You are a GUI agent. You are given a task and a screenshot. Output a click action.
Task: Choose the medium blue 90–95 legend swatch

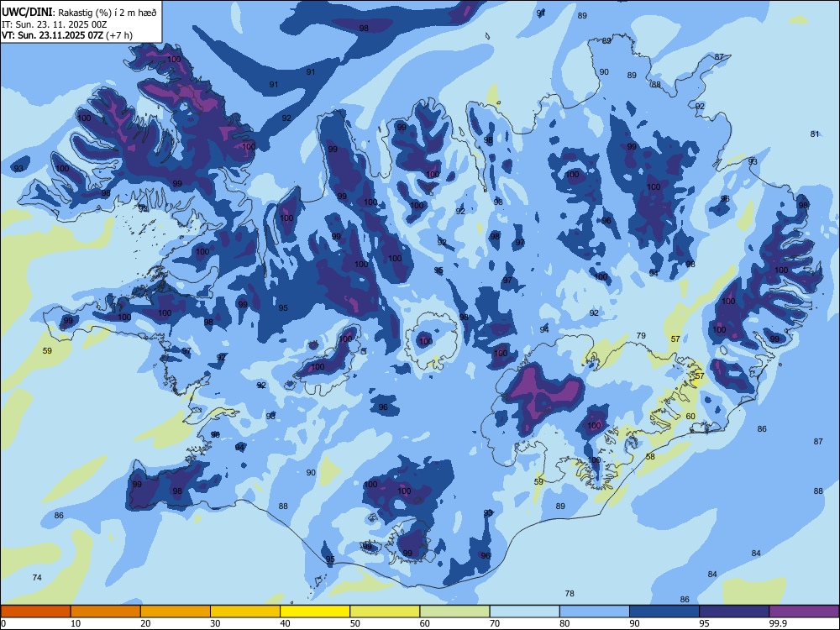point(664,612)
